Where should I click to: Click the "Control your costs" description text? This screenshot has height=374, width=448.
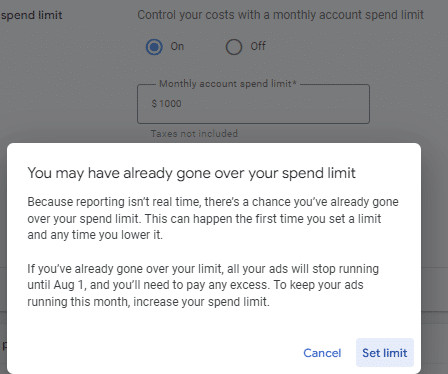[280, 15]
